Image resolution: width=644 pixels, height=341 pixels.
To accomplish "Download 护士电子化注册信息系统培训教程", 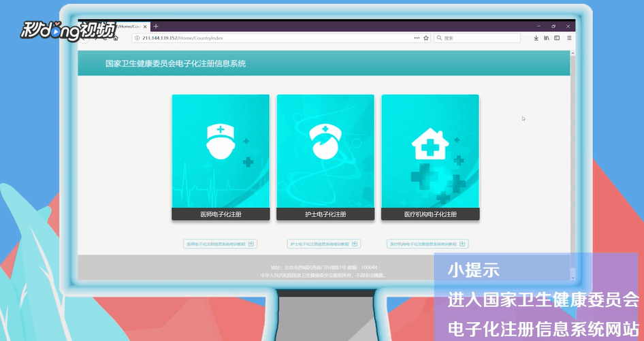I will click(323, 244).
